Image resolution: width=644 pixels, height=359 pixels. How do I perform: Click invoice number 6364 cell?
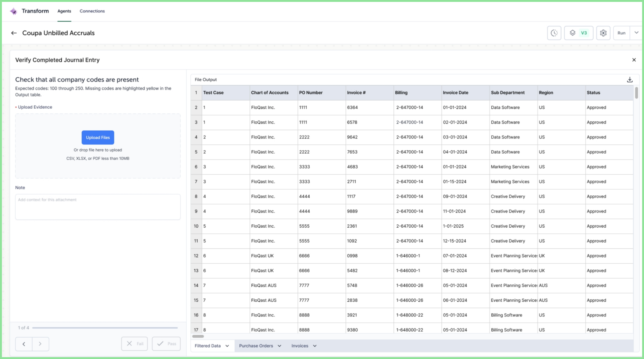tap(370, 108)
